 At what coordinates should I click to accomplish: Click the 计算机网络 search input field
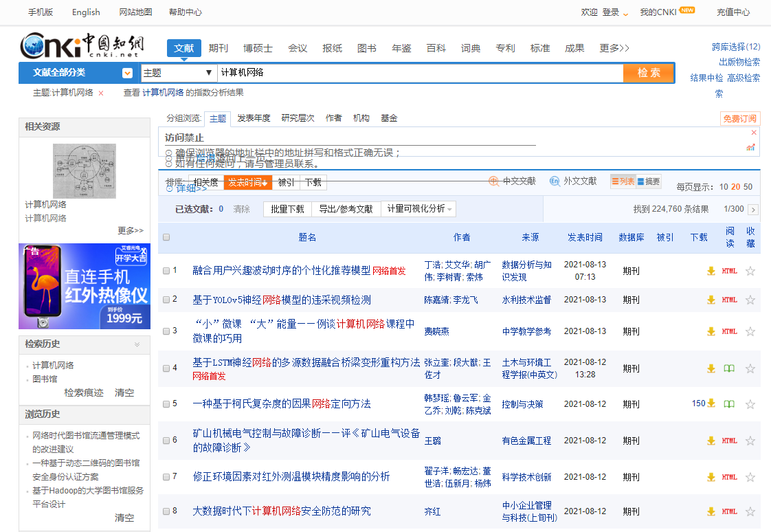coord(419,73)
